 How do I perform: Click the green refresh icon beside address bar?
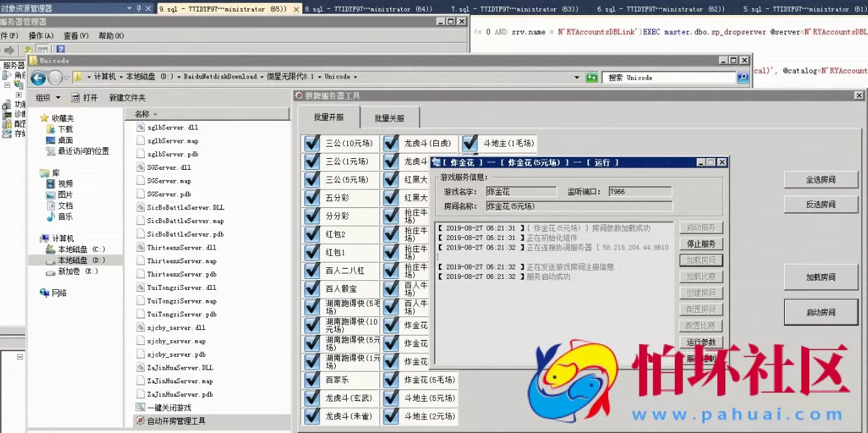(x=592, y=78)
